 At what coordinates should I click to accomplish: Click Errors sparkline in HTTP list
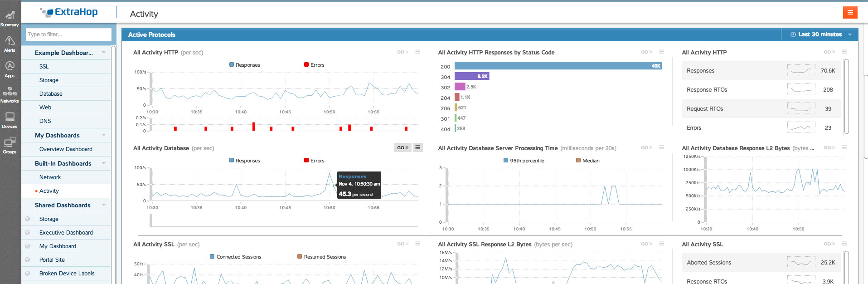pos(801,127)
